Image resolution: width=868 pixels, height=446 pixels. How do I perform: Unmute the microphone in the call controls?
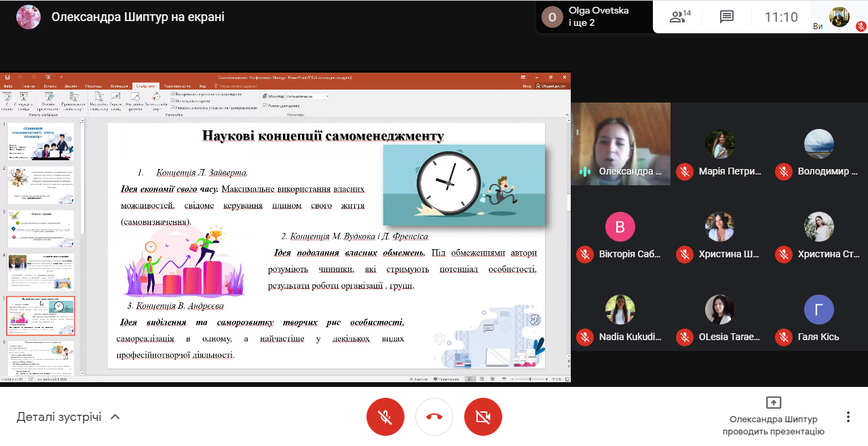point(385,417)
